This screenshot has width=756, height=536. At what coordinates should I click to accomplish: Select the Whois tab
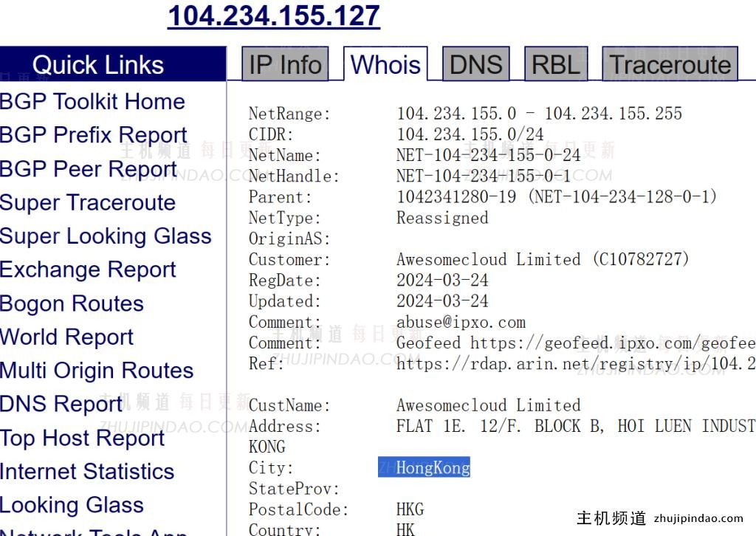pyautogui.click(x=385, y=65)
